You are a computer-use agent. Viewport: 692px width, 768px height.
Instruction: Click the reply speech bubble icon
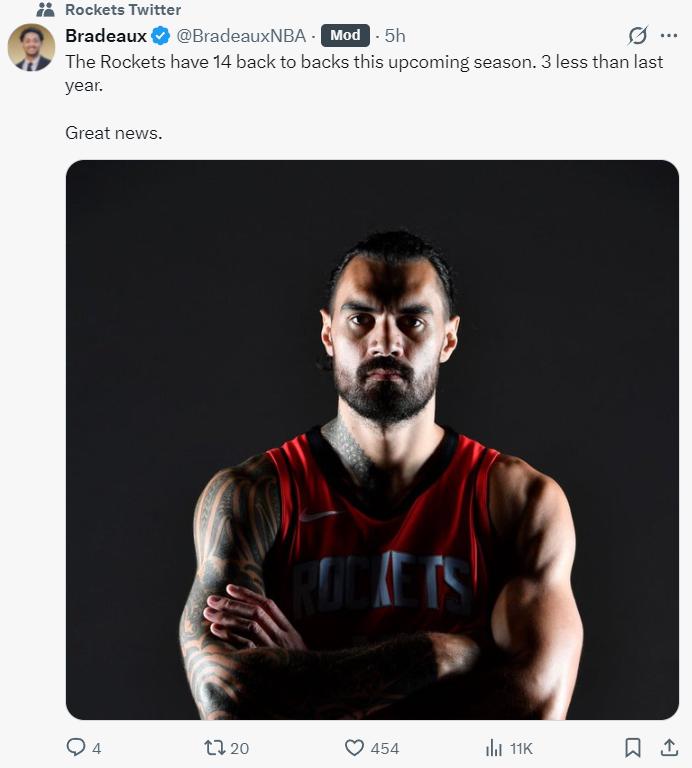pos(76,748)
